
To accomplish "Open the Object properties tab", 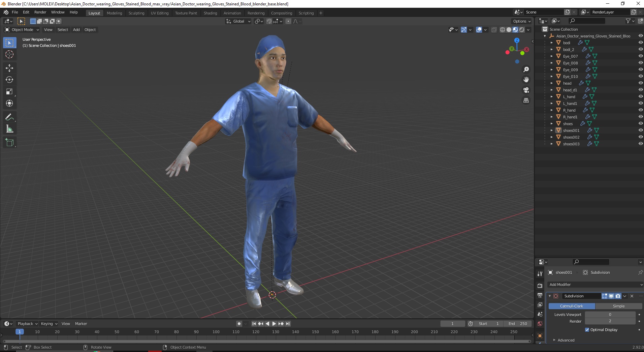I will point(540,335).
